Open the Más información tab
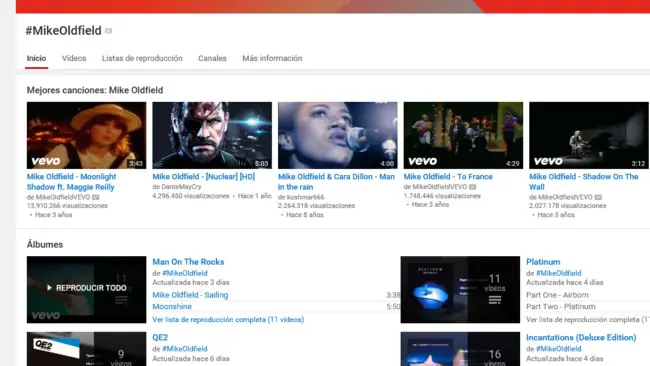Viewport: 650px width, 366px height. 272,58
